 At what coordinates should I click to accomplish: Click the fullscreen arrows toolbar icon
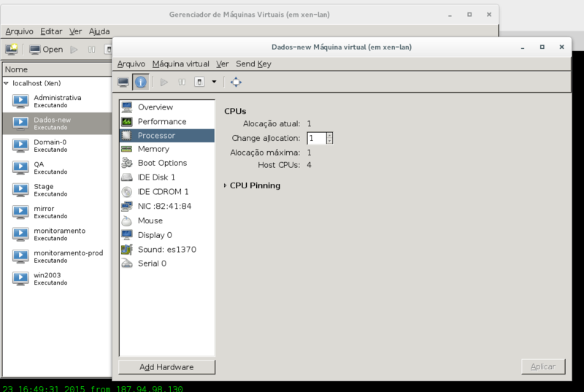[236, 82]
